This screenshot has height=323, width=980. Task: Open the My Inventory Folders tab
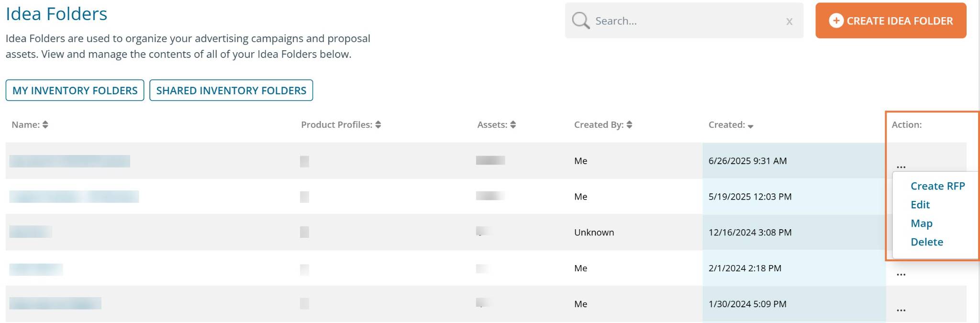pos(75,90)
